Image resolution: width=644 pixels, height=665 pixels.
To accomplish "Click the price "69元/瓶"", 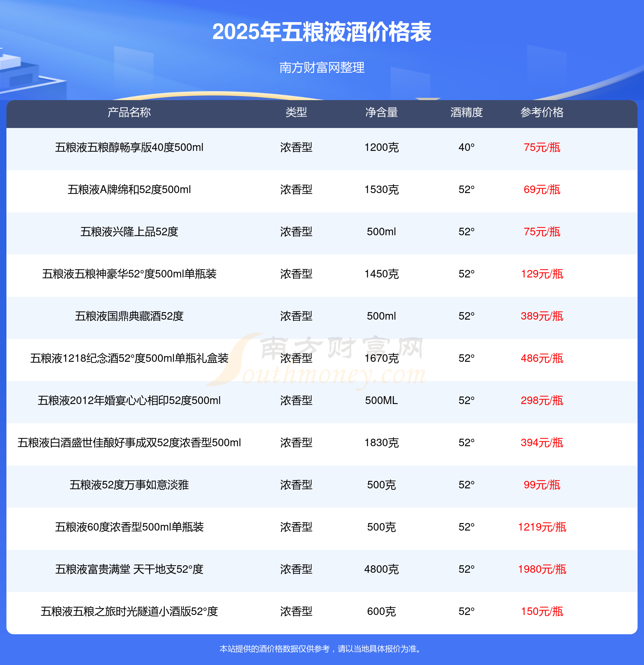I will point(542,189).
